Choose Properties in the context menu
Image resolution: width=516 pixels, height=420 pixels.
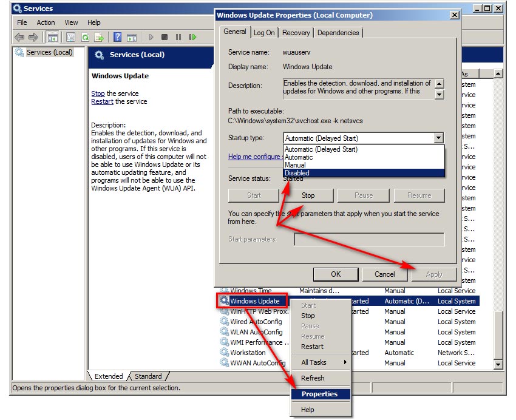(x=321, y=394)
